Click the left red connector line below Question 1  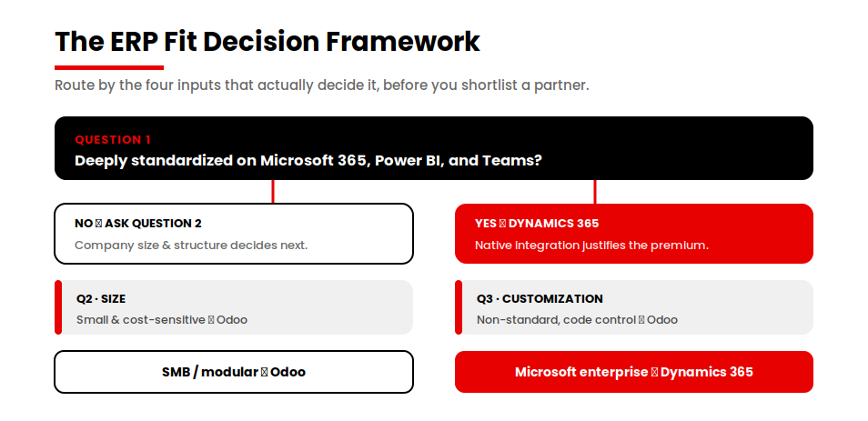(x=273, y=192)
